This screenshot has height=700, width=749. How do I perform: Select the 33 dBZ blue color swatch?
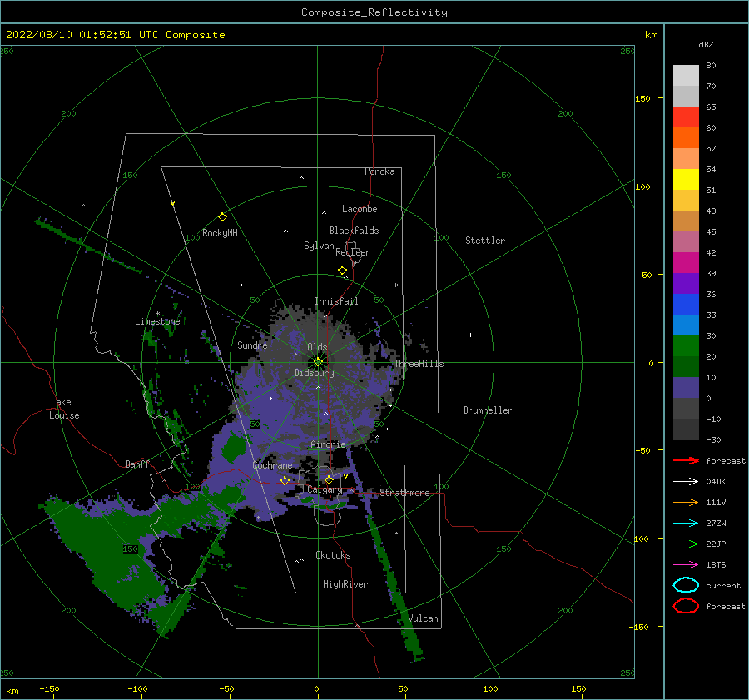tap(686, 304)
